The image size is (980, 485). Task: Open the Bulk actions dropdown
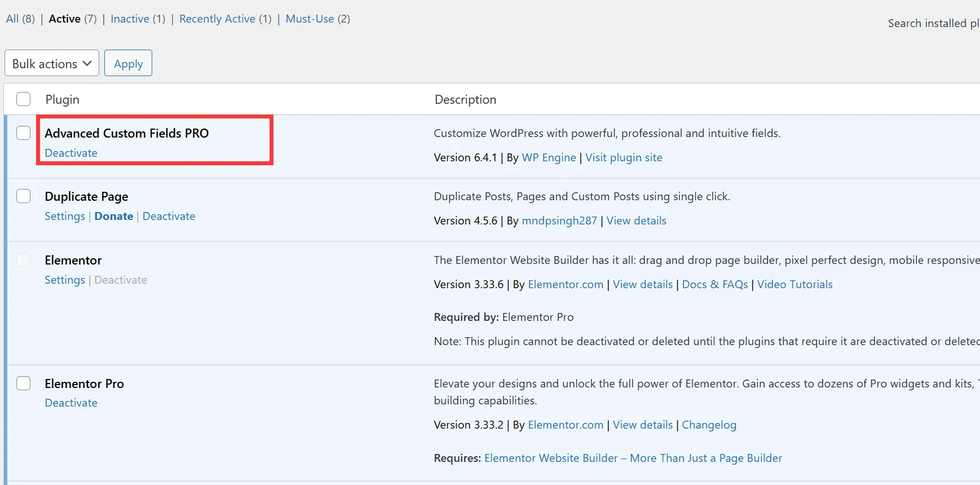(x=52, y=63)
